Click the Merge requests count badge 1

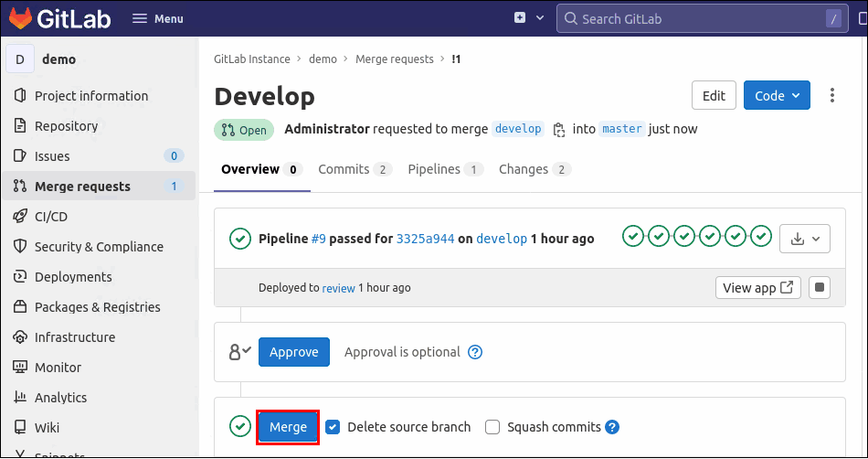pos(174,186)
